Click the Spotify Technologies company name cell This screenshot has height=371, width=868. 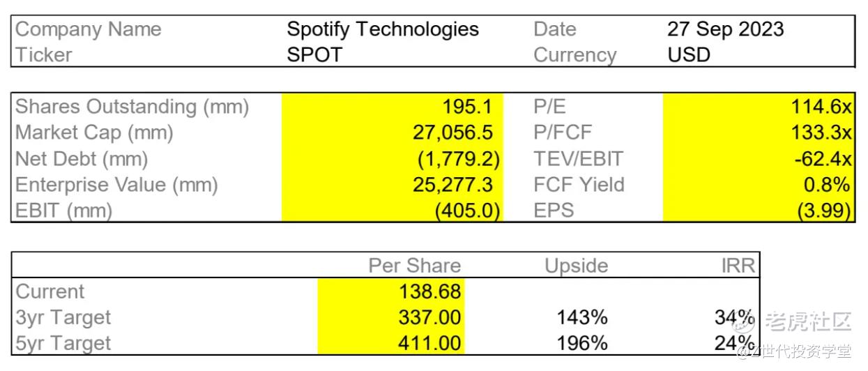(x=383, y=29)
